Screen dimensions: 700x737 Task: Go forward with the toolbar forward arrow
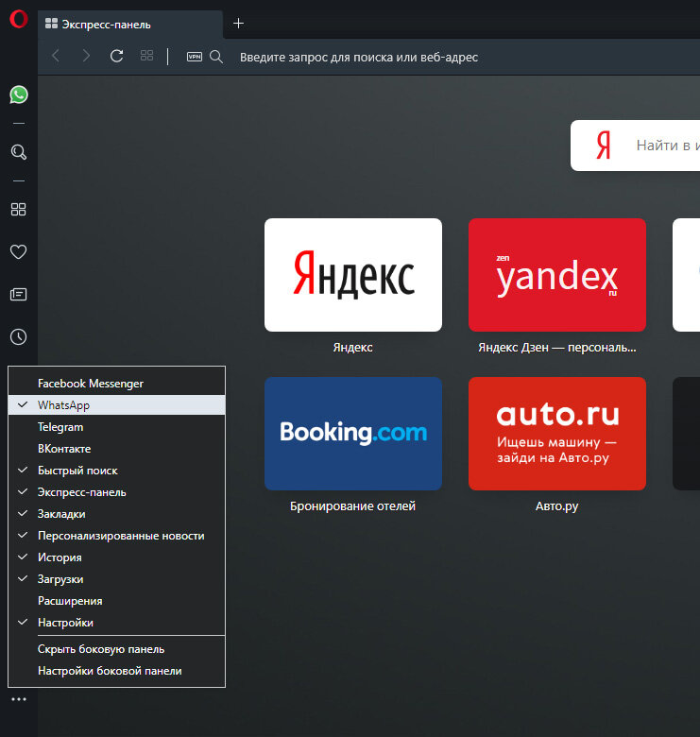[86, 57]
